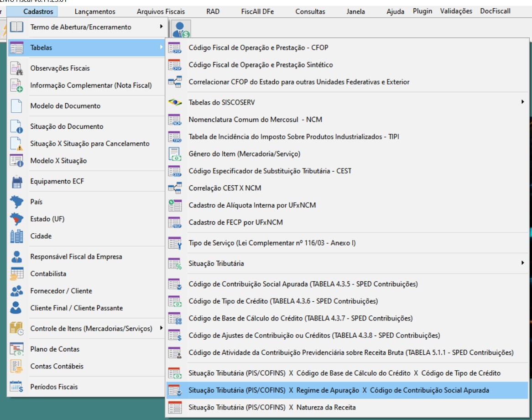Select Código Fiscal de Operação e Prestação Sintético

point(347,65)
